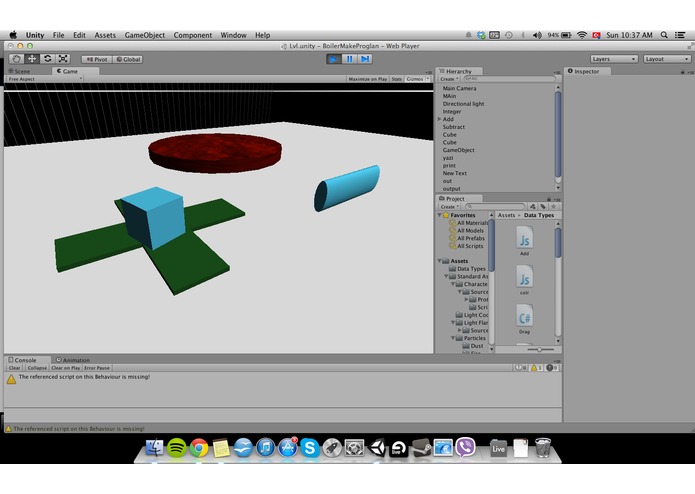The height and width of the screenshot is (494, 695).
Task: Select the Add javascript file
Action: pyautogui.click(x=524, y=241)
